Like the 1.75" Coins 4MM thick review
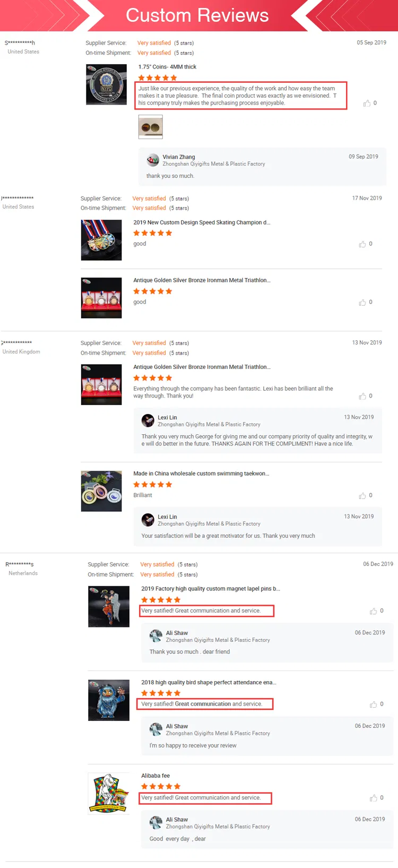Viewport: 398px width, 868px height. (367, 103)
